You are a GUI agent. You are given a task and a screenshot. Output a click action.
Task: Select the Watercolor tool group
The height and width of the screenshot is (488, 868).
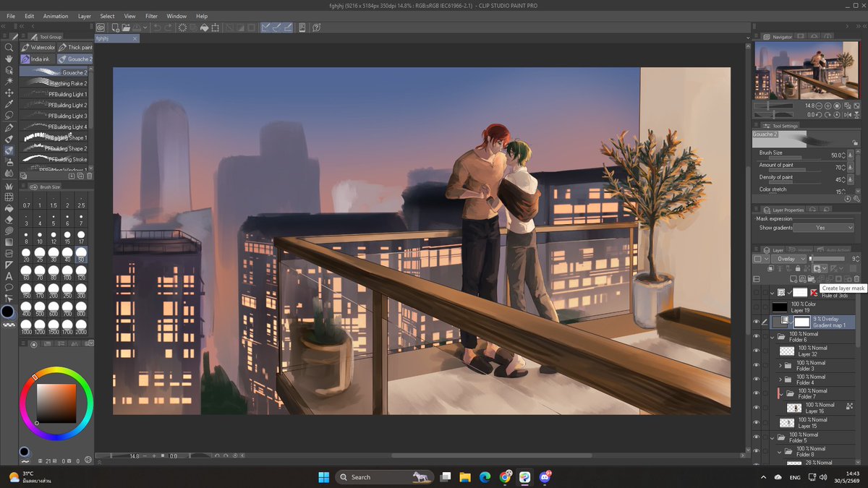coord(38,48)
